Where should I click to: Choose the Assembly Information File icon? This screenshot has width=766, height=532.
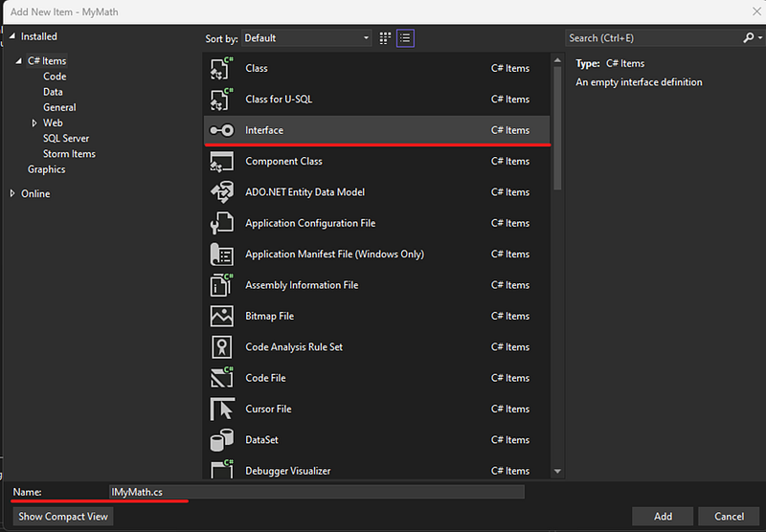222,285
